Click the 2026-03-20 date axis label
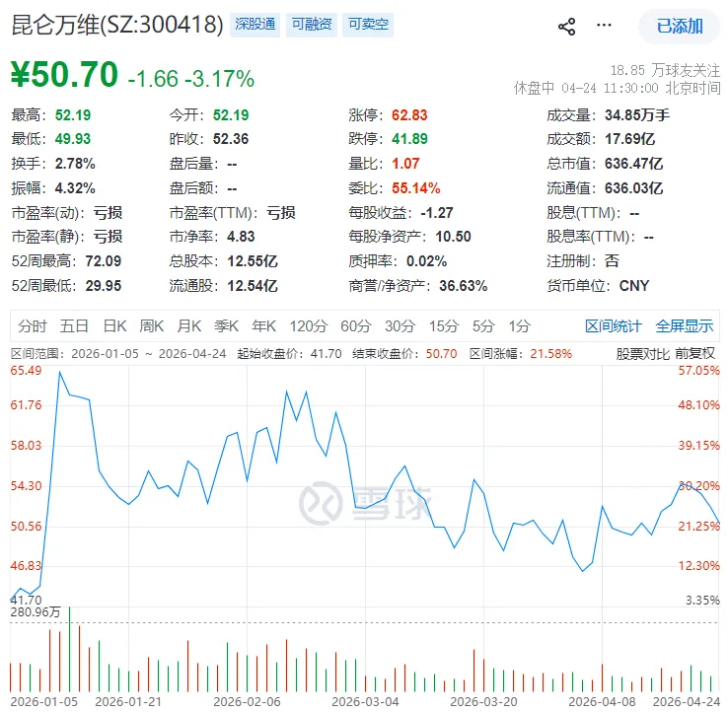The height and width of the screenshot is (713, 728). pos(483,702)
